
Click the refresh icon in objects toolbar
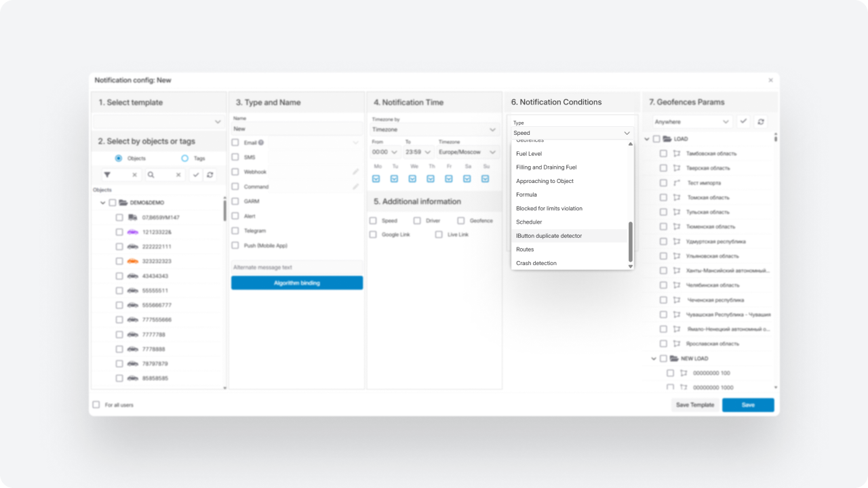pos(210,175)
